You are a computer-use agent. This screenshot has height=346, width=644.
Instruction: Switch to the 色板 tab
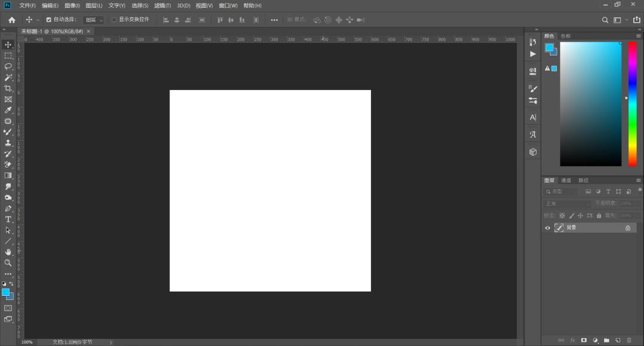tap(565, 36)
